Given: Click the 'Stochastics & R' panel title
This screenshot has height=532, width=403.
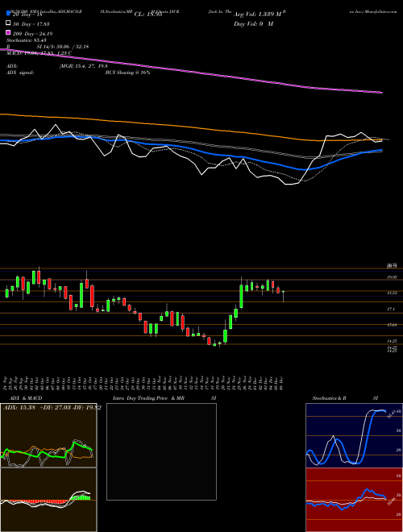Looking at the screenshot, I should pyautogui.click(x=329, y=398).
